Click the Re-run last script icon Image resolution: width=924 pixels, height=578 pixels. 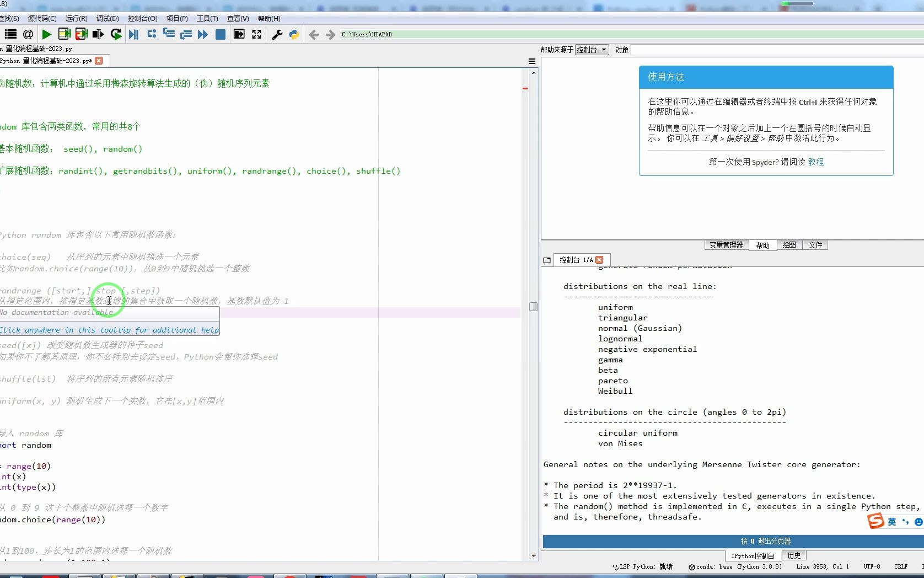[x=116, y=34]
